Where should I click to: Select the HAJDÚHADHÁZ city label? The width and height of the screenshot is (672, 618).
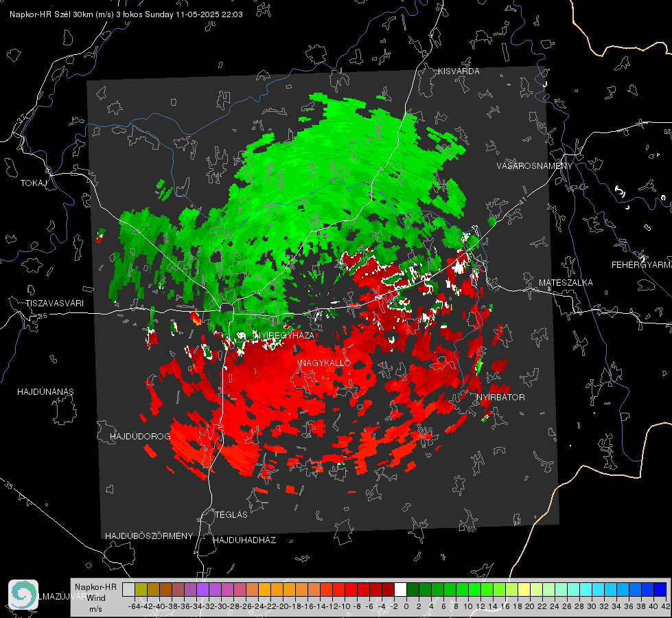244,540
